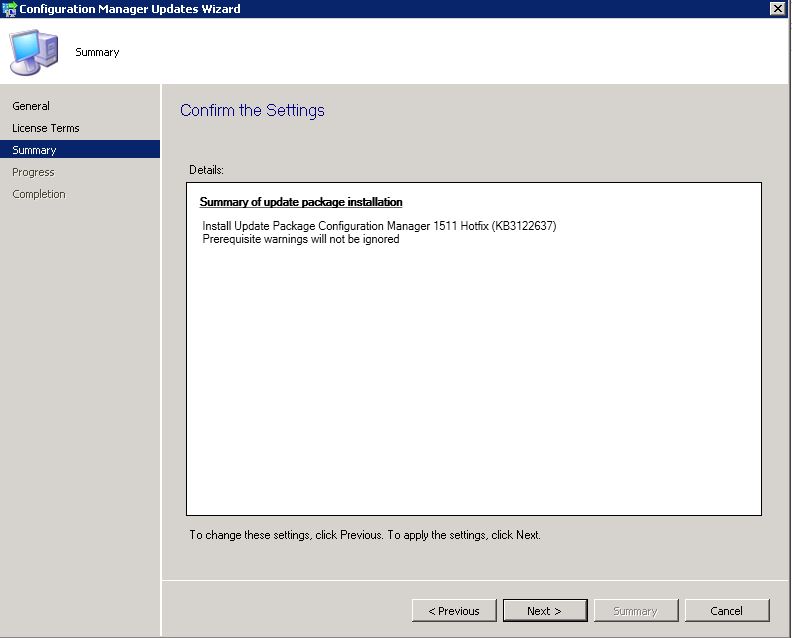The height and width of the screenshot is (638, 792).
Task: Open the Progress step in the sidebar
Action: [x=33, y=172]
